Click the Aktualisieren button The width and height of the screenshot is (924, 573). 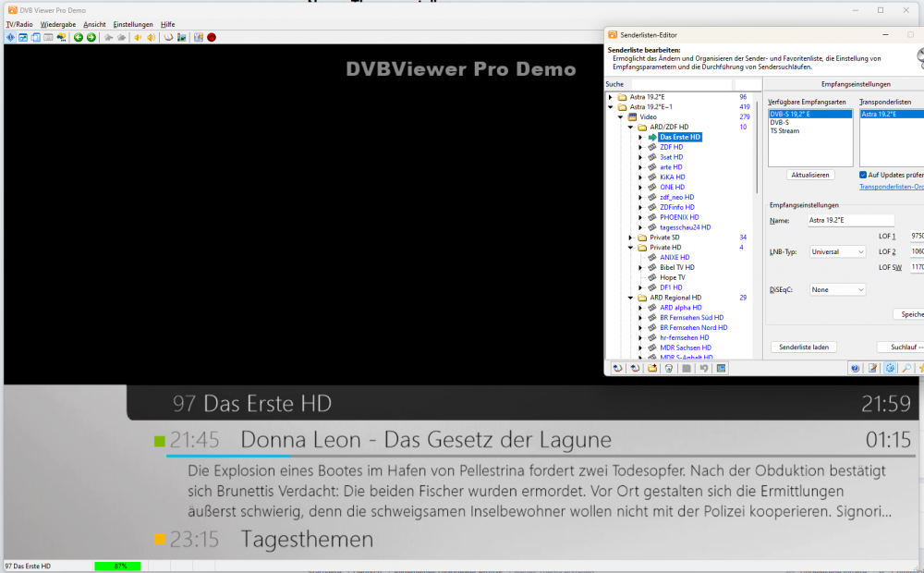click(811, 175)
